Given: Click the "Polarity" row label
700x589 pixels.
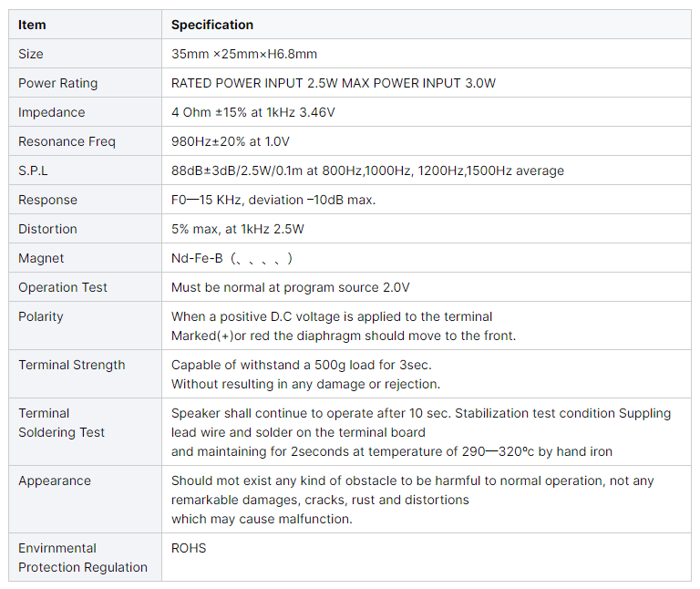Looking at the screenshot, I should pos(41,316).
